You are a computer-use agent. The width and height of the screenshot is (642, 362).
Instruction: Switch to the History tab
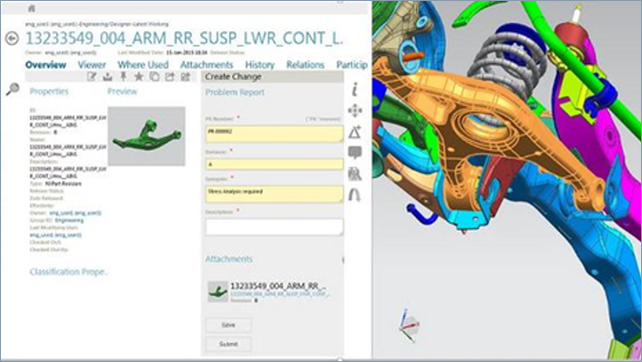tap(260, 65)
